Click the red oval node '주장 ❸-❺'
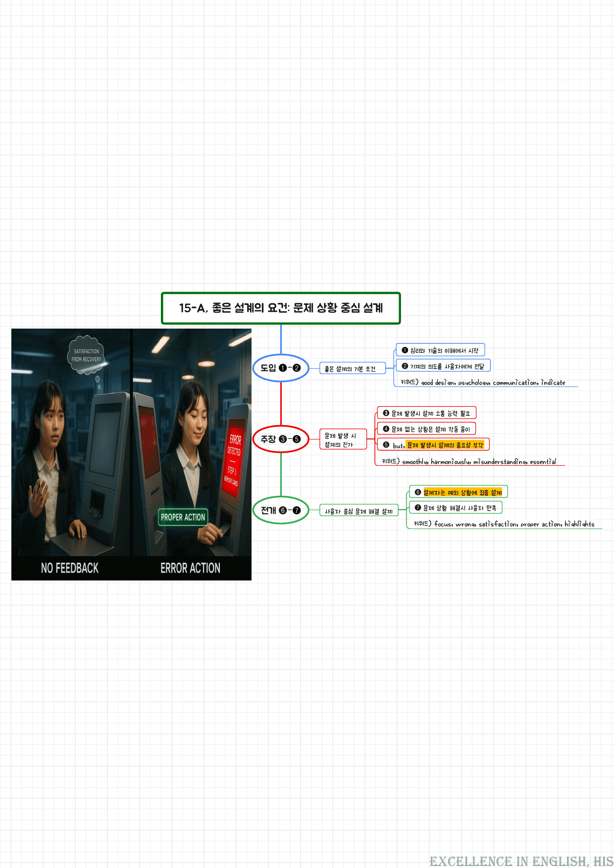 click(281, 439)
